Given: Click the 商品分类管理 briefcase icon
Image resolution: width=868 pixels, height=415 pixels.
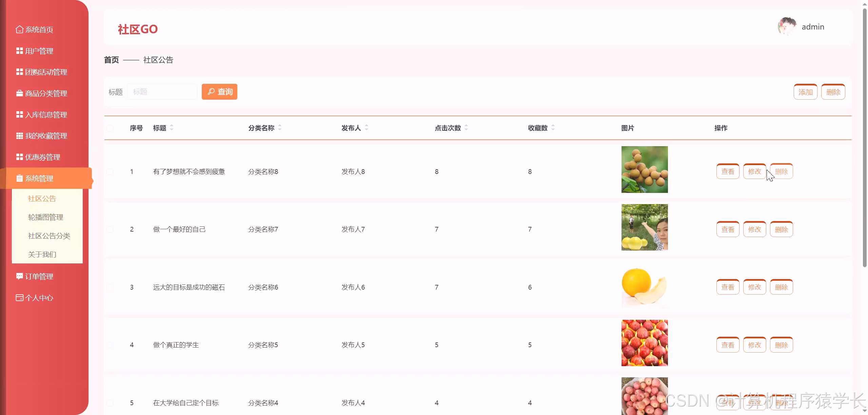Looking at the screenshot, I should (x=19, y=93).
